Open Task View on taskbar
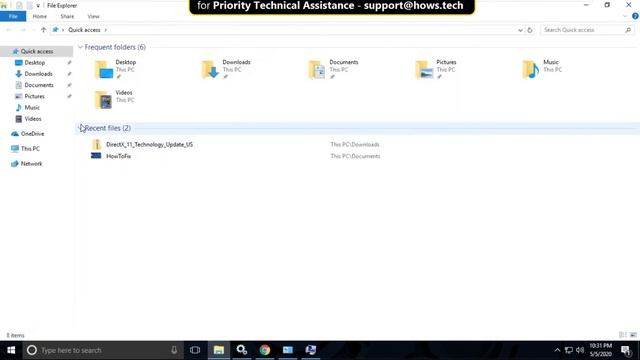 point(195,350)
